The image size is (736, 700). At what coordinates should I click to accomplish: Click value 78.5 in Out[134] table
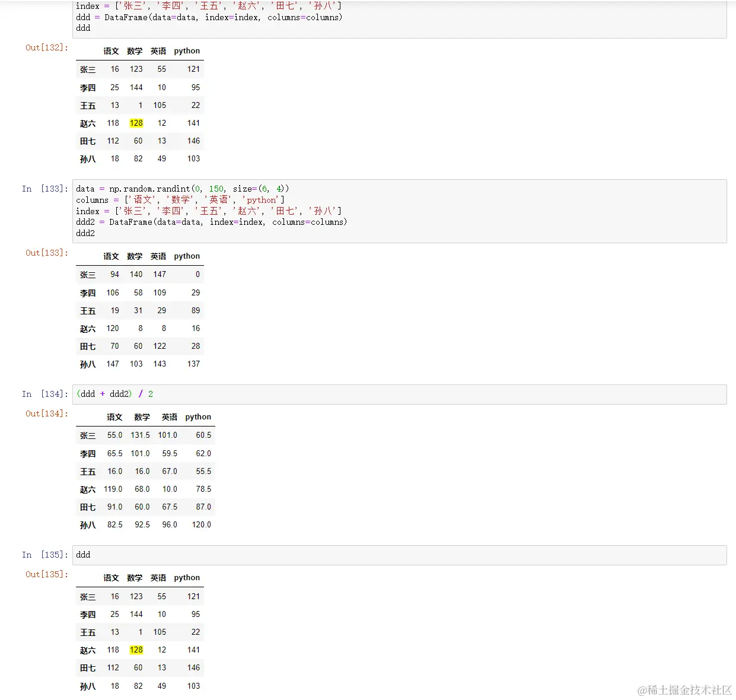[203, 489]
